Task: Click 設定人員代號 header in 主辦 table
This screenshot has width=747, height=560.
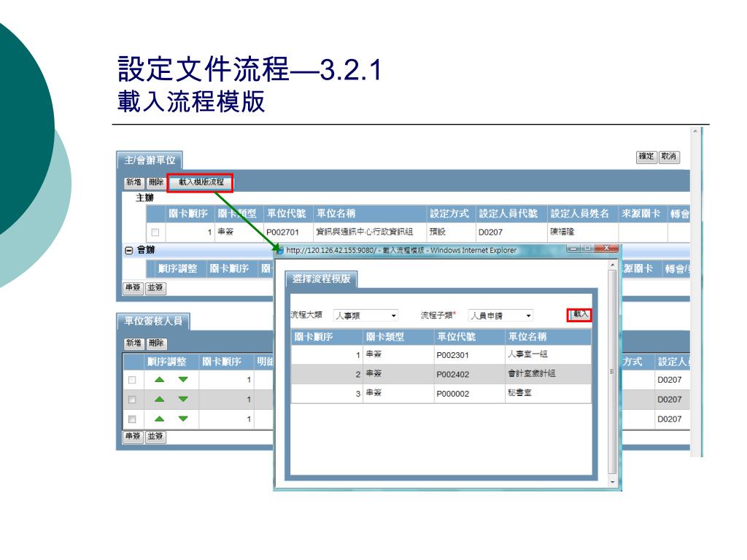Action: pyautogui.click(x=511, y=214)
